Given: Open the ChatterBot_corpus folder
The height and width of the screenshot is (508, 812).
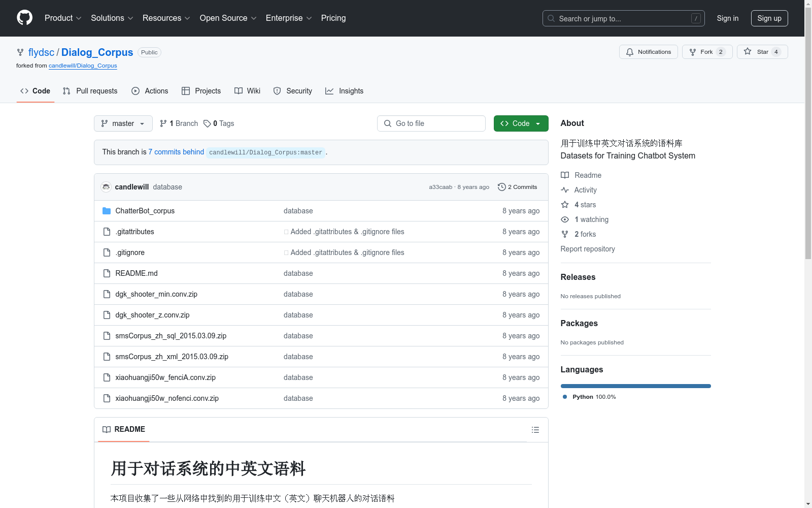Looking at the screenshot, I should pyautogui.click(x=145, y=211).
